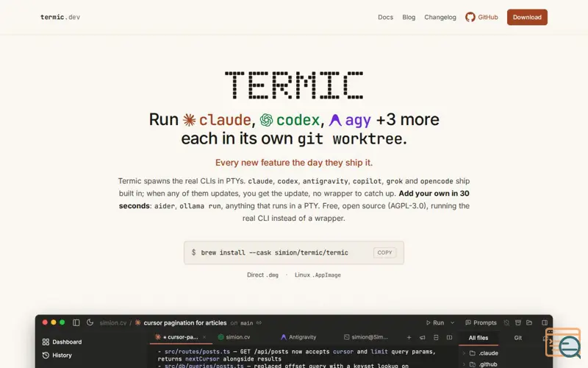Switch to the Antigravity tab
This screenshot has width=588, height=368.
pos(298,337)
